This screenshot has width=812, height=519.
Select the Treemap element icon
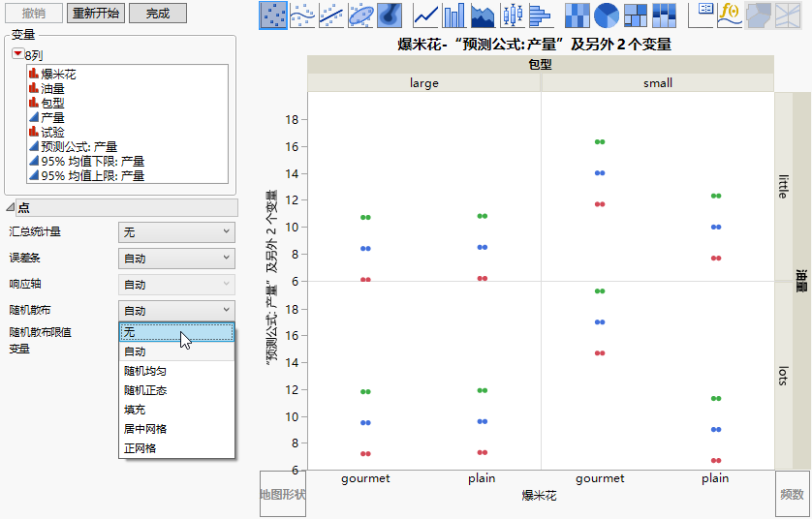click(x=636, y=15)
